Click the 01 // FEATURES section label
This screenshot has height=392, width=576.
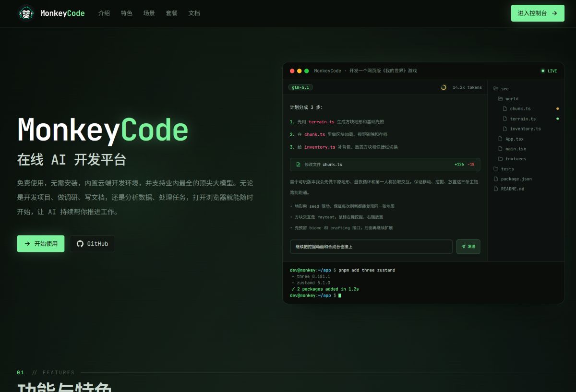tap(46, 372)
